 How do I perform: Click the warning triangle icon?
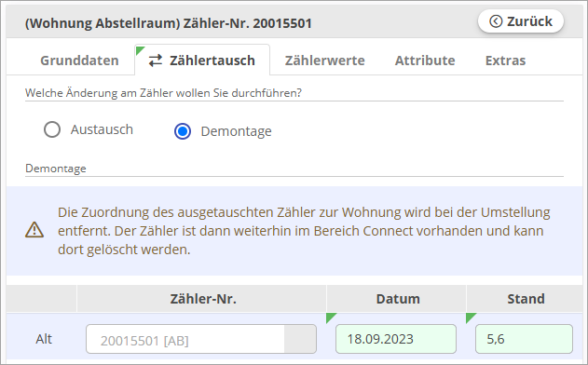(x=34, y=230)
